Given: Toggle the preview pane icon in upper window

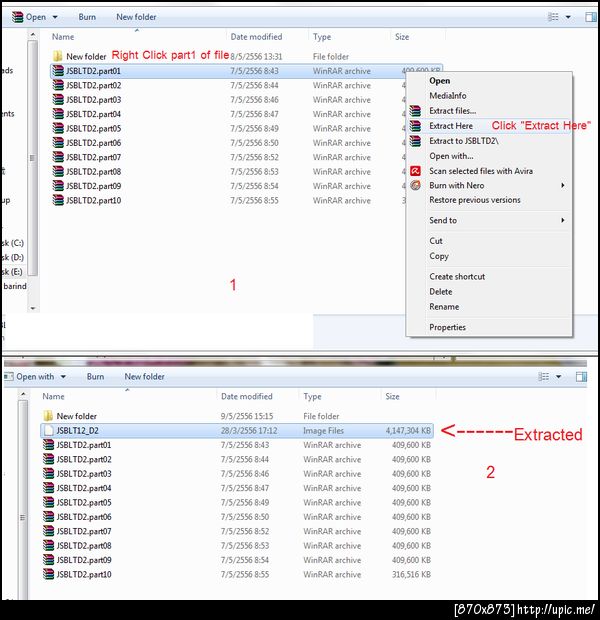Looking at the screenshot, I should [591, 17].
